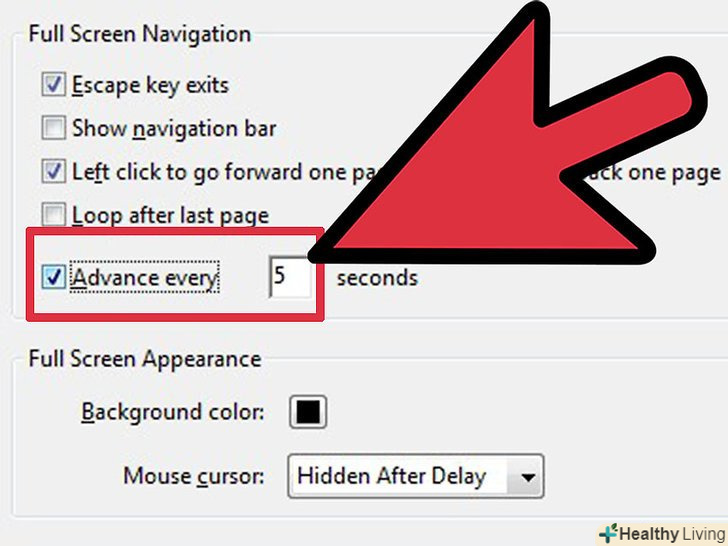Screen dimensions: 728x546
Task: Click the Loop after last page label text
Action: 170,216
